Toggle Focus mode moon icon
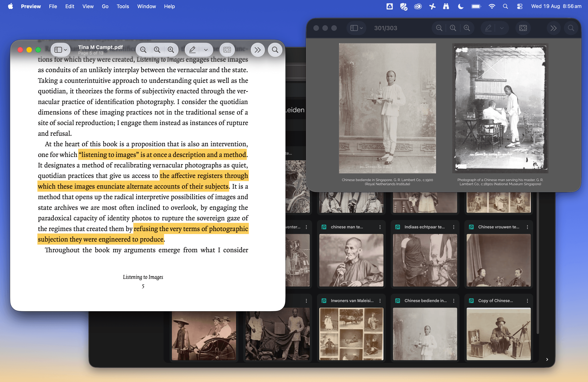The height and width of the screenshot is (382, 588). click(460, 6)
